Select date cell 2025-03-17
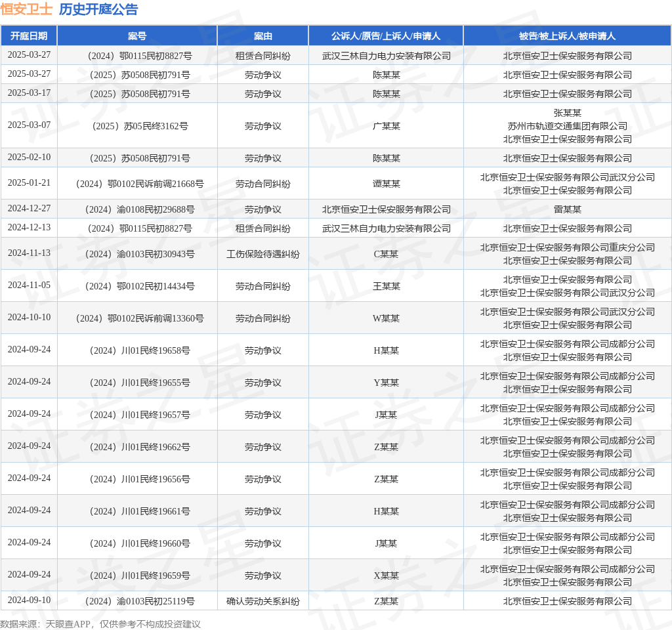Viewport: 672px width, 630px height. click(29, 93)
